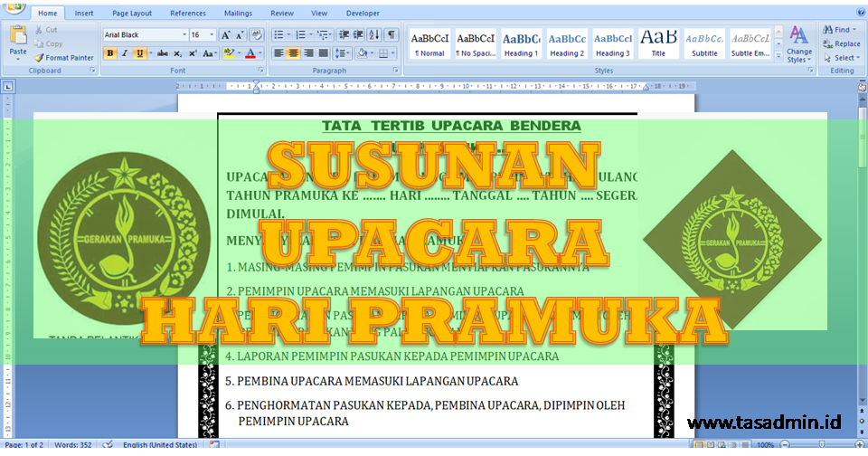Click the Find button
The width and height of the screenshot is (868, 456).
pos(840,30)
